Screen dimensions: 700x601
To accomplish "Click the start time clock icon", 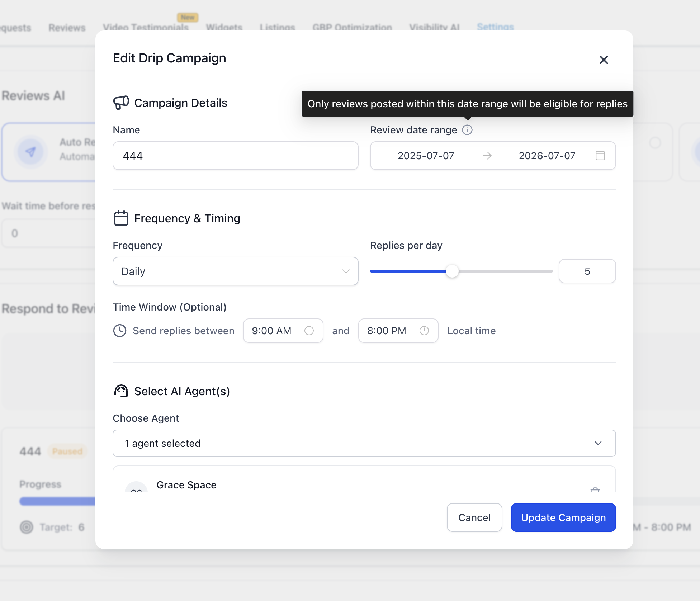I will point(309,331).
